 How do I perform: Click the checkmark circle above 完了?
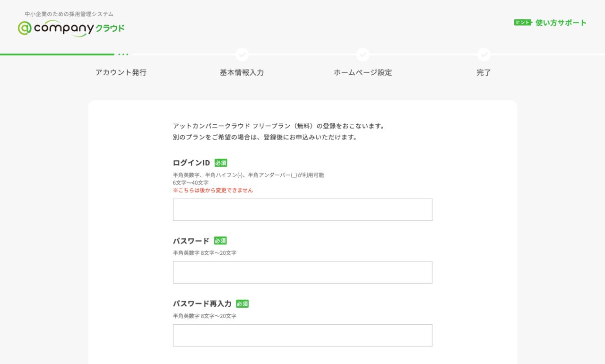click(x=484, y=54)
